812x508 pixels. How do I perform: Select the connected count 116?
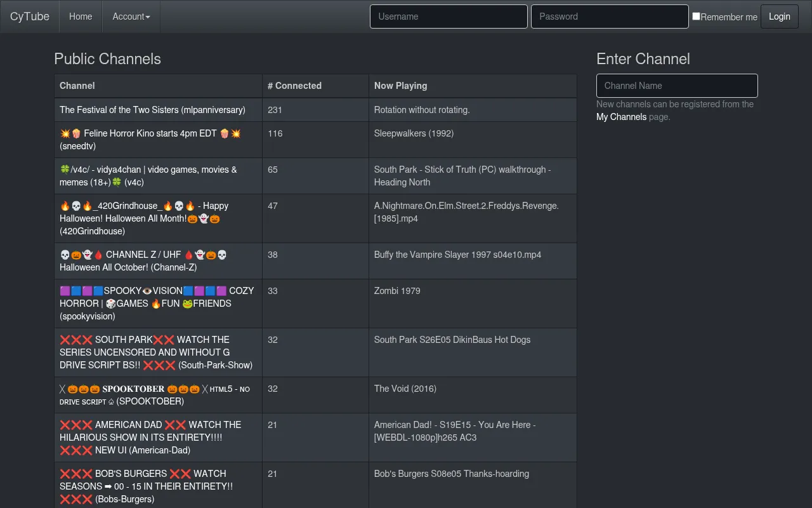click(275, 133)
